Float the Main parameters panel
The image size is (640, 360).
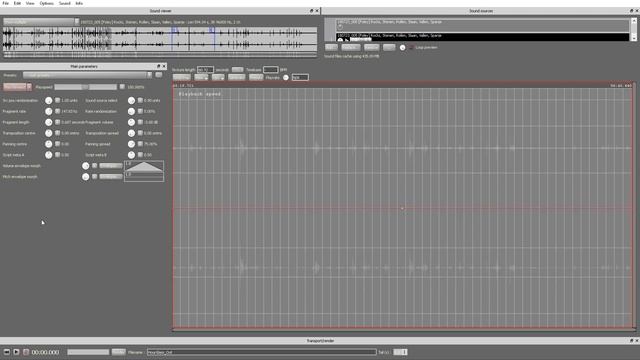pos(159,66)
